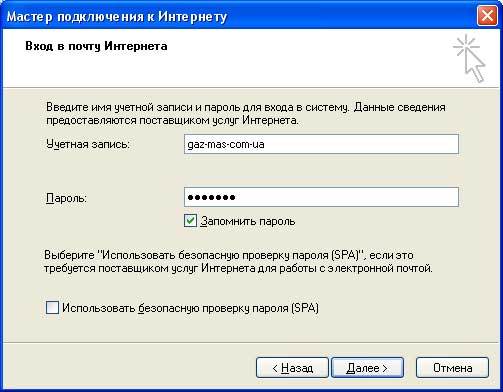
Task: Close the Internet connection wizard window
Action: (x=487, y=16)
